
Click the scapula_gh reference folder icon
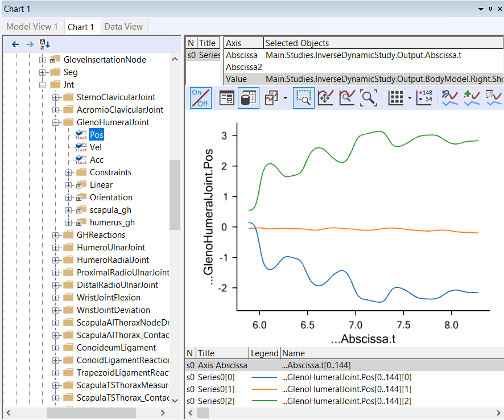(81, 210)
